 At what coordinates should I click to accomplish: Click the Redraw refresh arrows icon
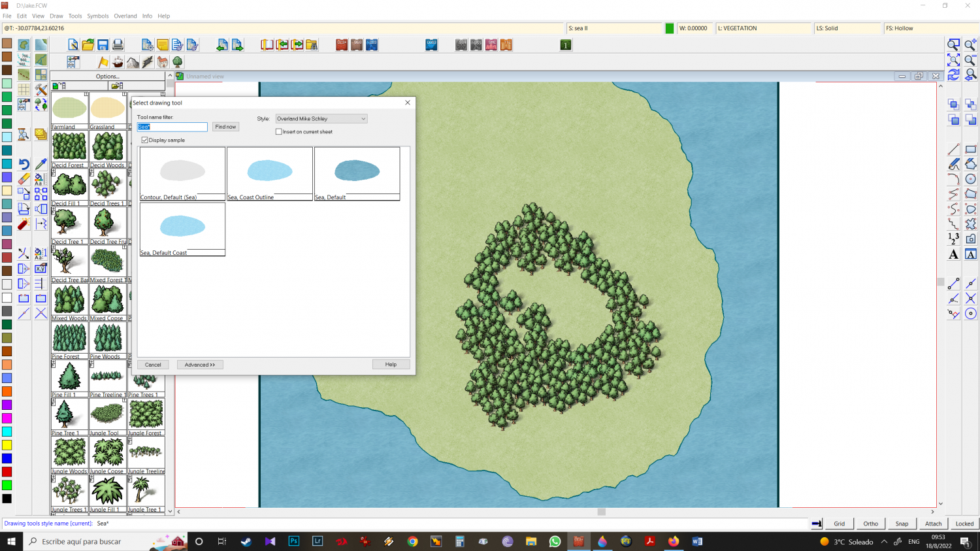(x=954, y=75)
